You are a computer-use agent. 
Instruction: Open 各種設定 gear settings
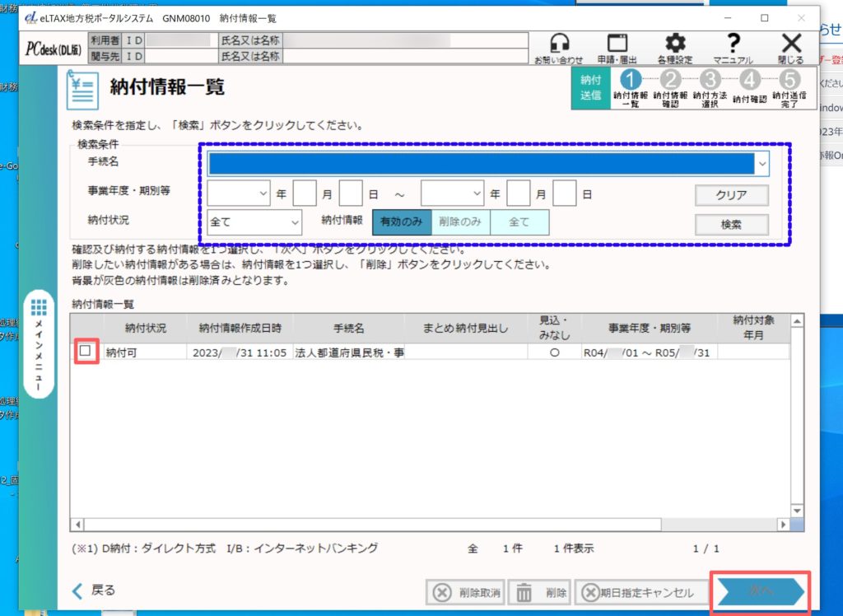pyautogui.click(x=674, y=45)
